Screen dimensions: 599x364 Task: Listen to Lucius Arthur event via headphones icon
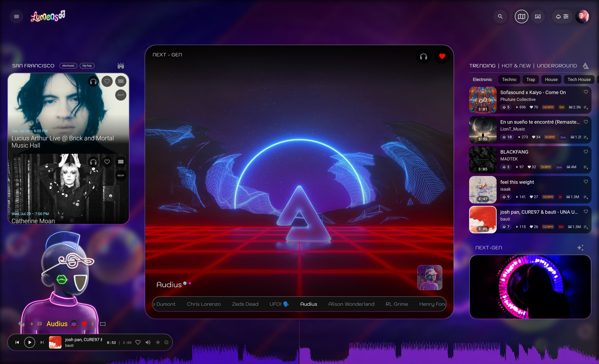pyautogui.click(x=93, y=81)
